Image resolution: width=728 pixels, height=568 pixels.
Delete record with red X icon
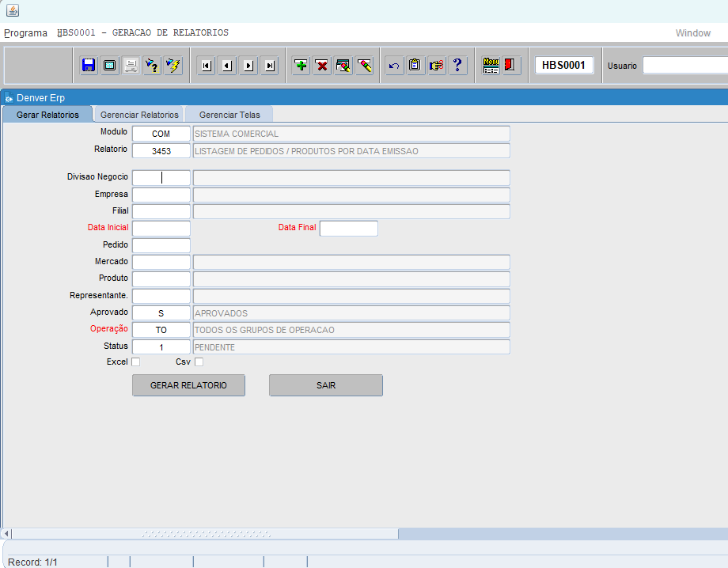click(x=322, y=66)
